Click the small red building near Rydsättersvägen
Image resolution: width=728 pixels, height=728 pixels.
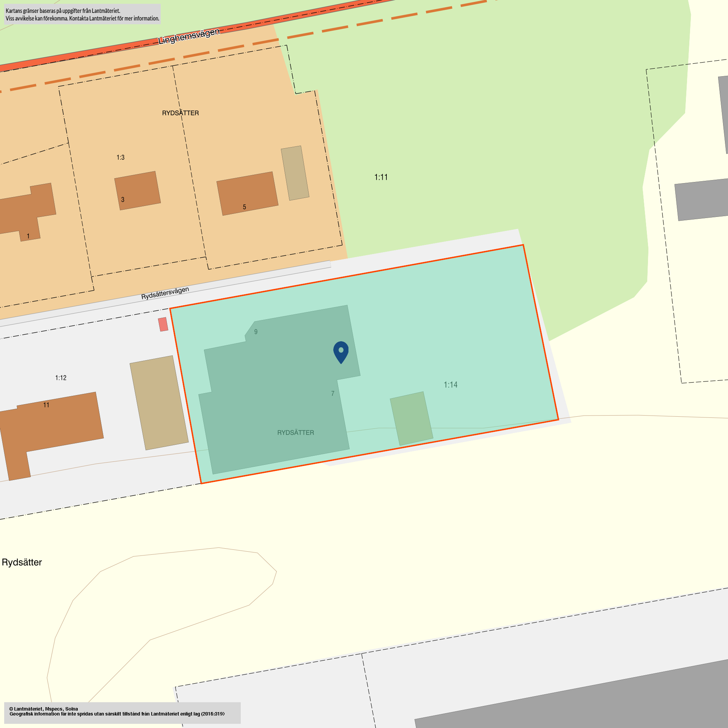(163, 325)
